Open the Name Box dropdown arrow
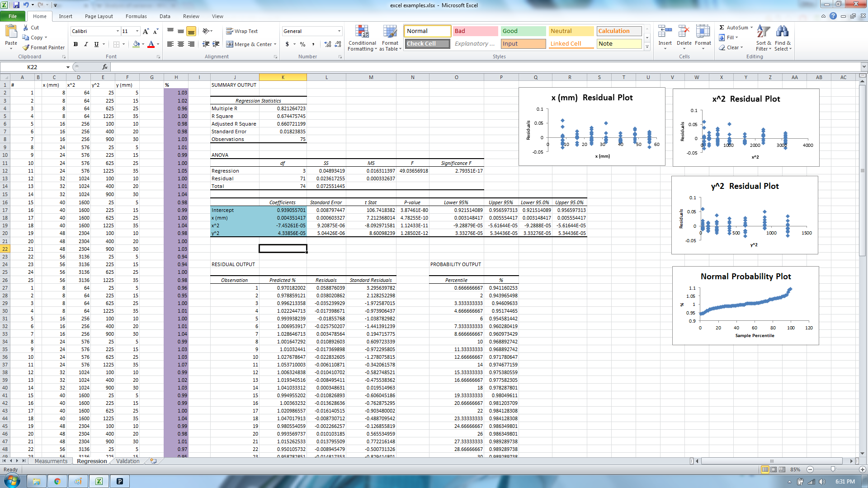 (x=68, y=67)
